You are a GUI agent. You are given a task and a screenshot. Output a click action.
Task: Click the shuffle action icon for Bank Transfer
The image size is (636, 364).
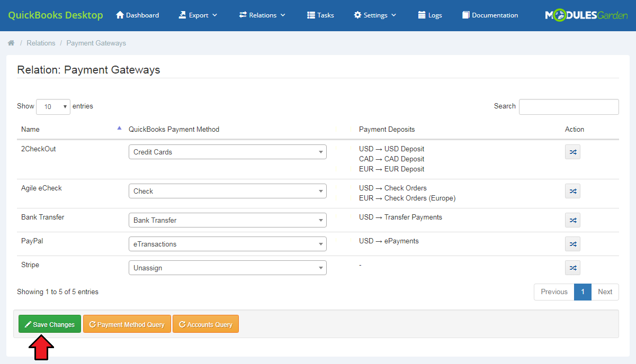572,220
